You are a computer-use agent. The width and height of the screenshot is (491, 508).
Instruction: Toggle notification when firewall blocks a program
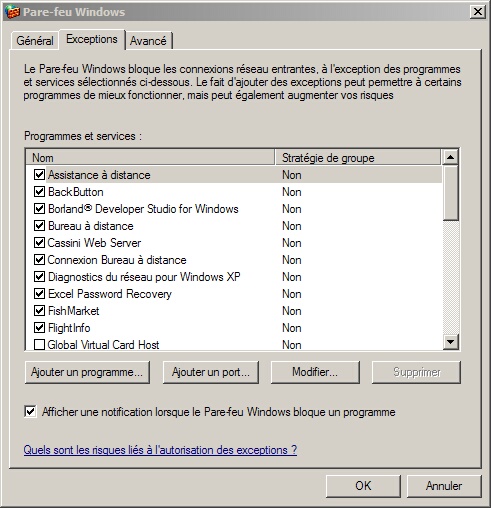(x=30, y=412)
